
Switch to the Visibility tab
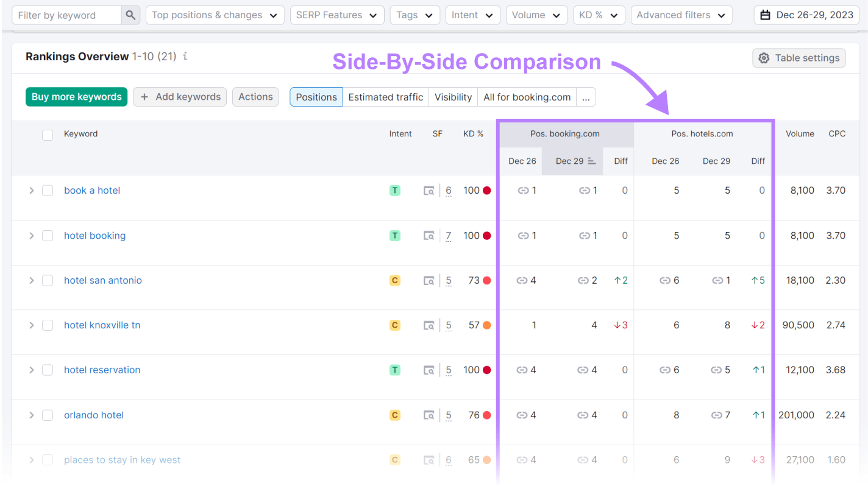[453, 97]
